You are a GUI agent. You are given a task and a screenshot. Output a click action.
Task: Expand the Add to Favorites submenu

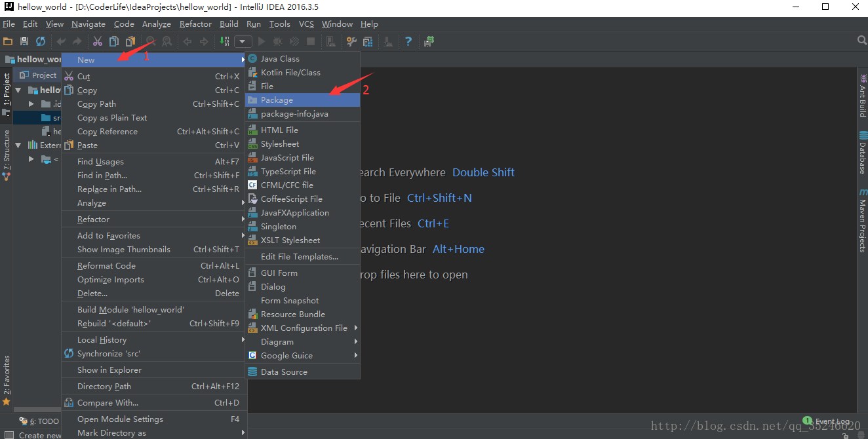[x=155, y=236]
